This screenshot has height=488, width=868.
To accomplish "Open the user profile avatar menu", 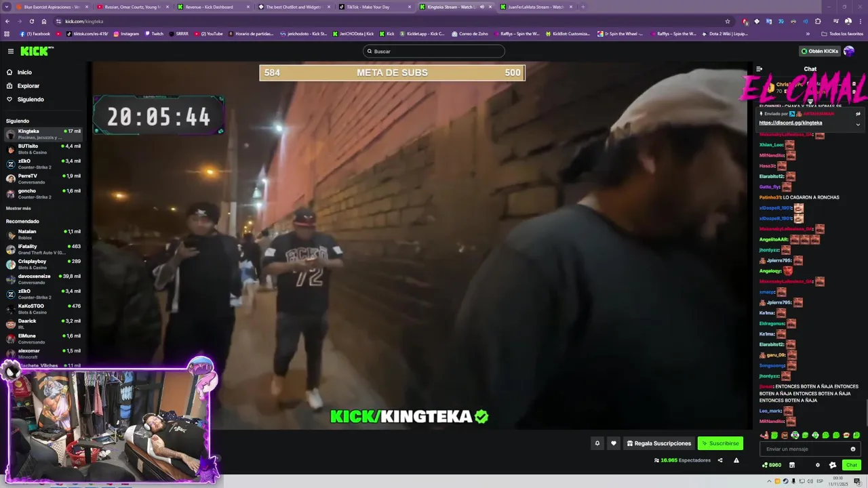I will click(x=849, y=51).
